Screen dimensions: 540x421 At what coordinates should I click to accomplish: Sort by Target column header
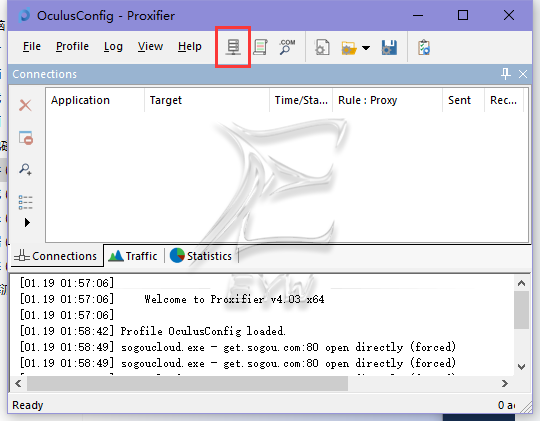click(x=207, y=100)
